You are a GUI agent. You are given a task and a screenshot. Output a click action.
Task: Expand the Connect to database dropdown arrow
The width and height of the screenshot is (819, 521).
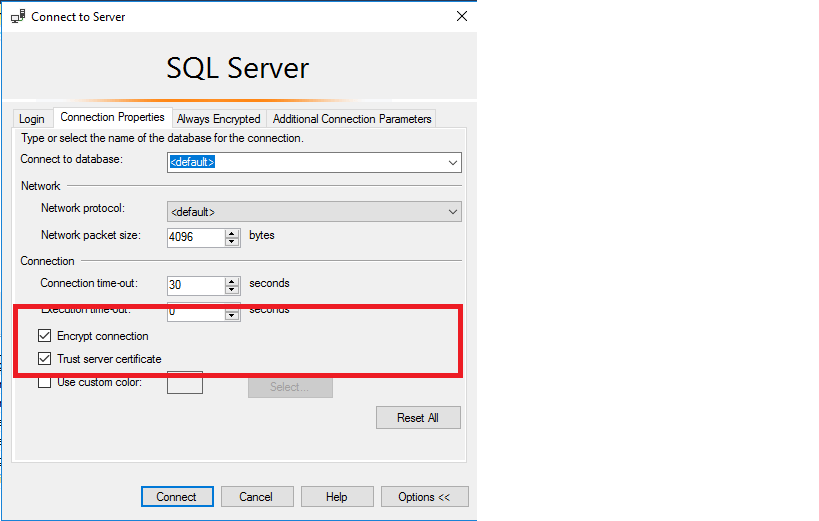pyautogui.click(x=452, y=163)
